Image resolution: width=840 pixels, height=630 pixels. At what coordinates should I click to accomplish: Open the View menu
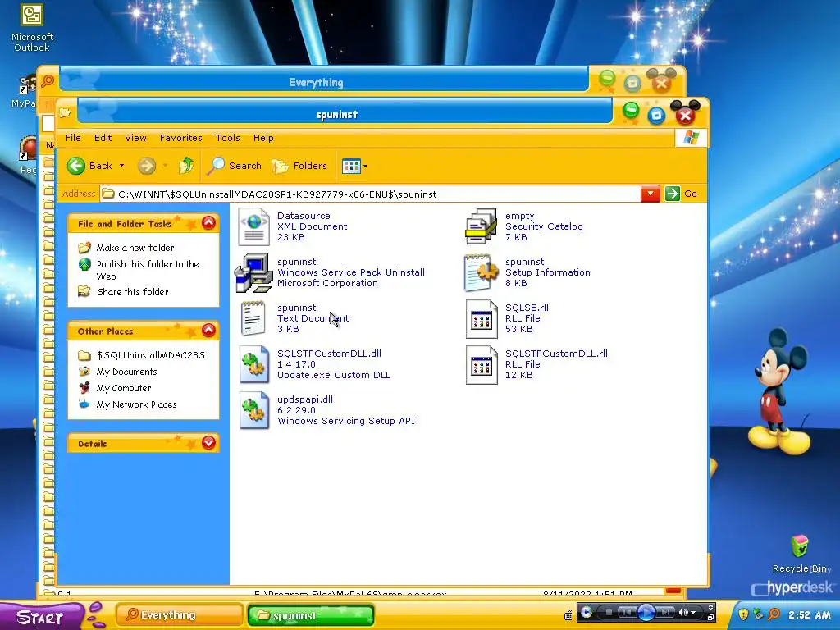(x=135, y=138)
